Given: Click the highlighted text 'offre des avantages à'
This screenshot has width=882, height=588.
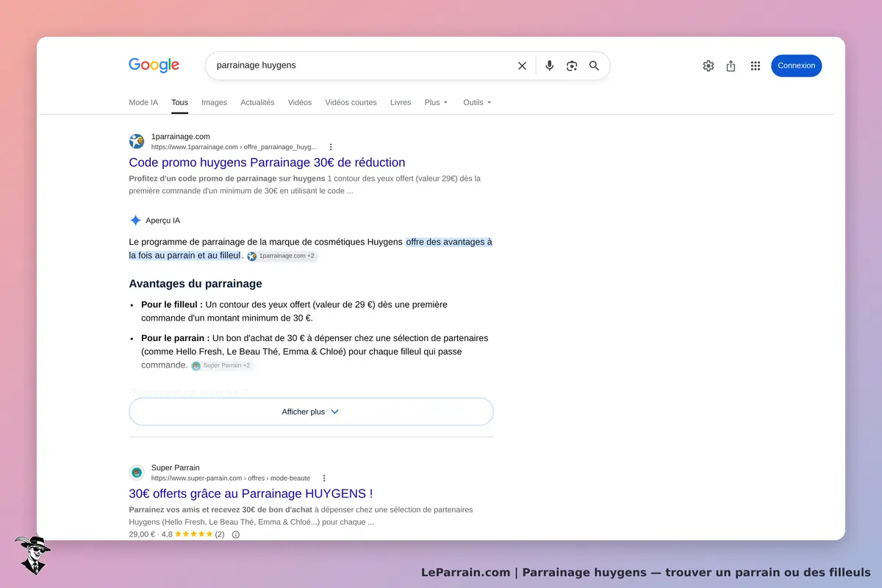Looking at the screenshot, I should pos(449,242).
